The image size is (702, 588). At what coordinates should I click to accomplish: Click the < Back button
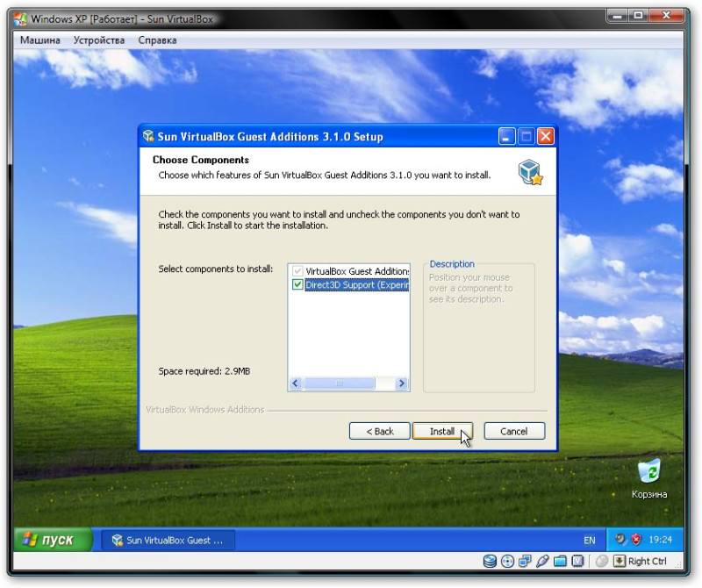pos(380,431)
